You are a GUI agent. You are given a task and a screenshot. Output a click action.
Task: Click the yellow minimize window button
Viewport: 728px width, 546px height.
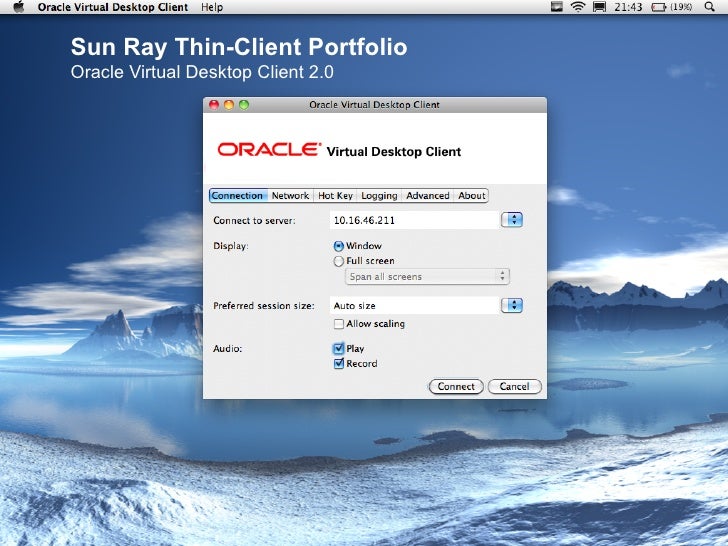[x=229, y=105]
